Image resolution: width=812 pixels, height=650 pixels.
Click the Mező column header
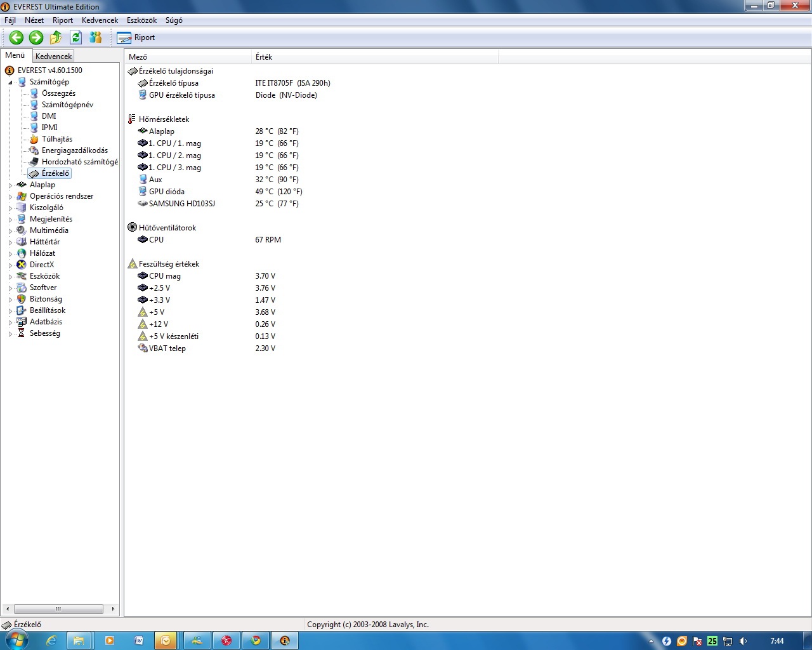pyautogui.click(x=188, y=56)
